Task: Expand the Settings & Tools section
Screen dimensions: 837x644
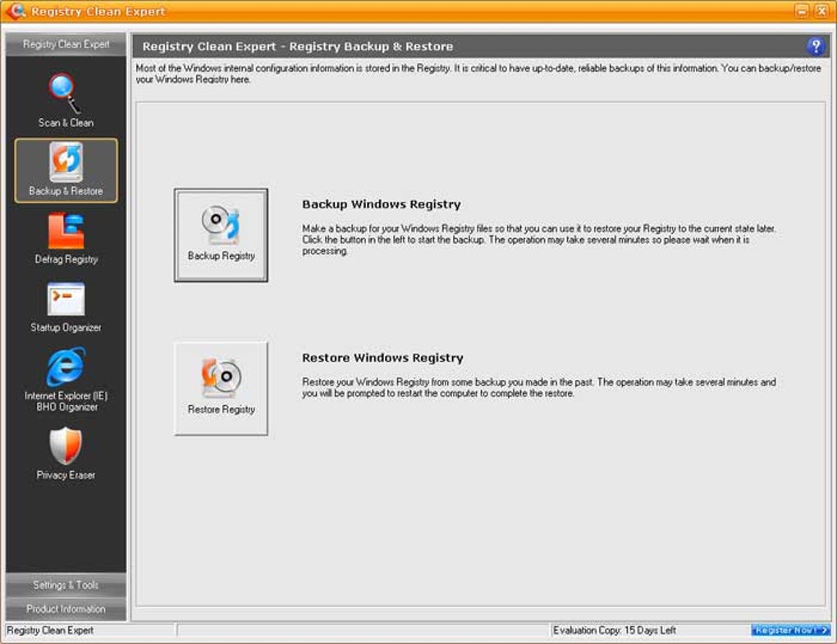Action: pyautogui.click(x=66, y=585)
